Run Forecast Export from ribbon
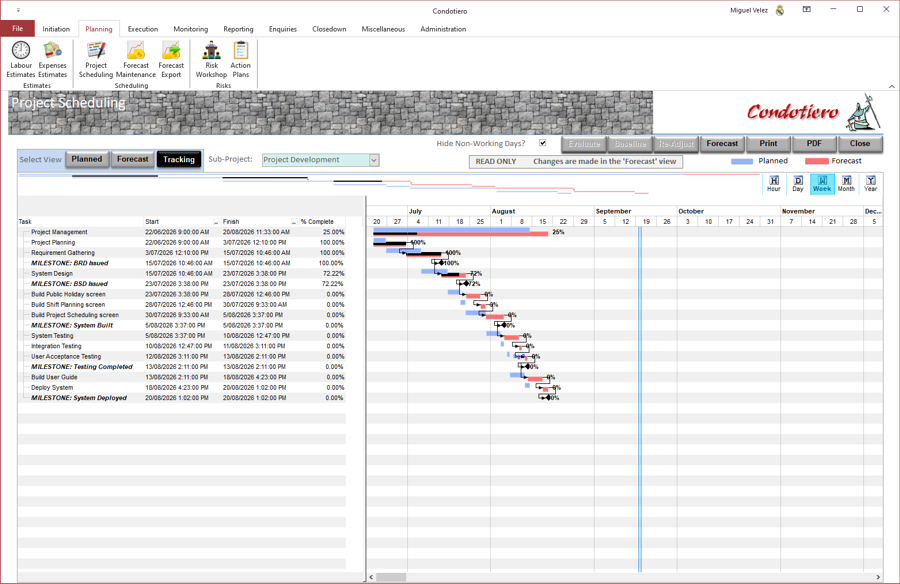The image size is (900, 584). [171, 59]
